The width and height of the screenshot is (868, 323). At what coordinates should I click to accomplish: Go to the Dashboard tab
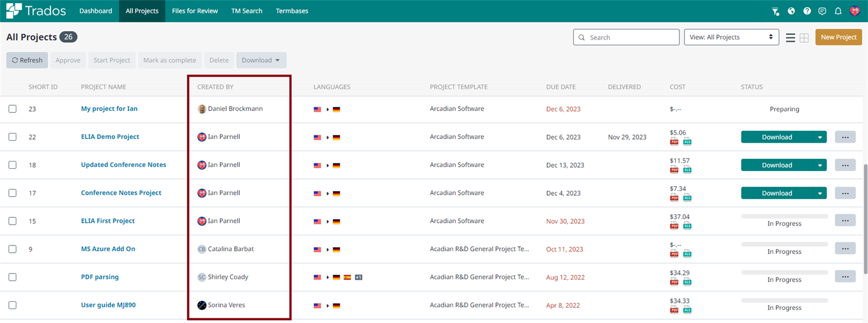point(96,11)
